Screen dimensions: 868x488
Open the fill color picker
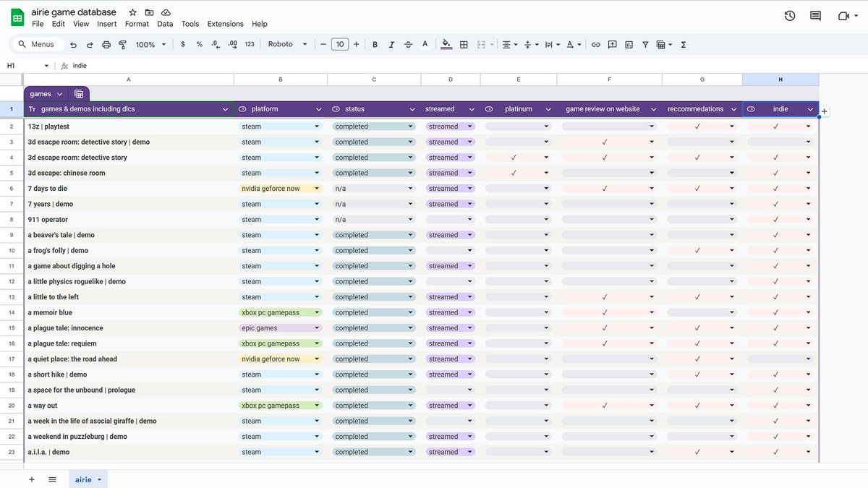[x=446, y=45]
